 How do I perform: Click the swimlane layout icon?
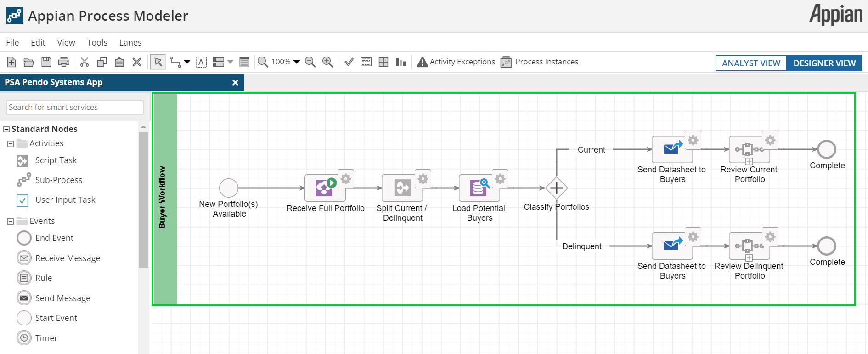pos(219,62)
